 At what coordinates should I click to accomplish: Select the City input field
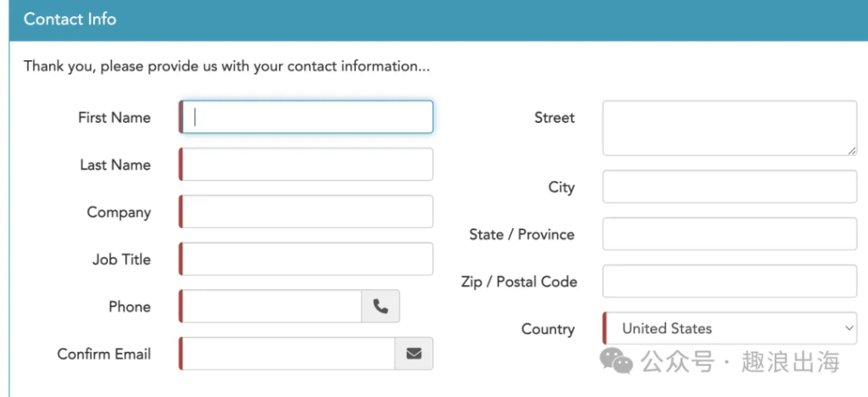(730, 187)
